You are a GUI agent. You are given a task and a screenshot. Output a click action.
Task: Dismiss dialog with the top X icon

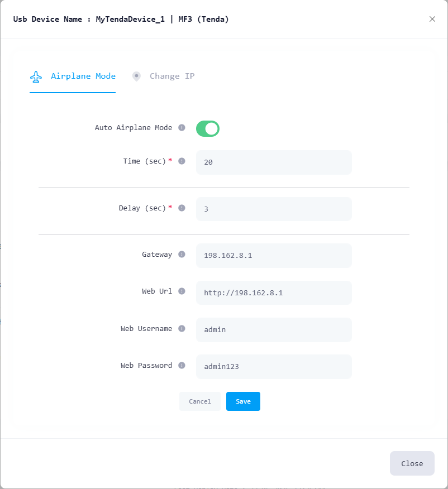432,19
